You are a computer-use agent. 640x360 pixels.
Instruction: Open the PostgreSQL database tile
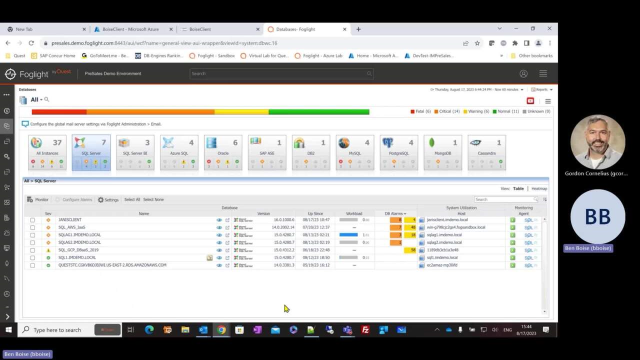click(x=399, y=153)
